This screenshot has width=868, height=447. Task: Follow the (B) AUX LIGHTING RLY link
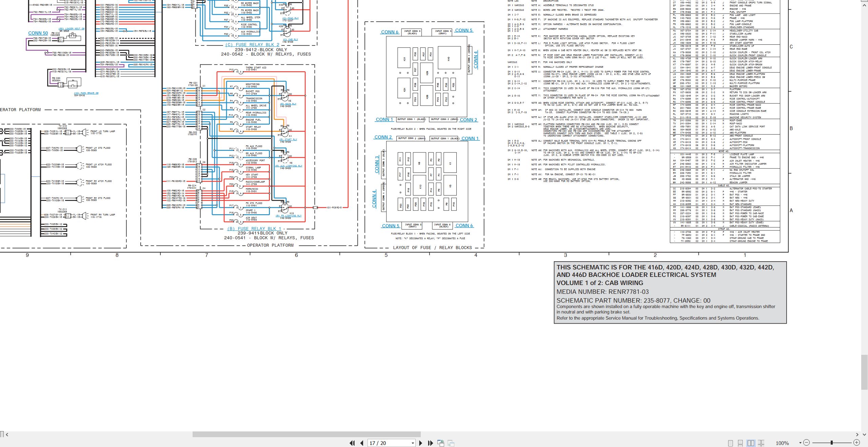(x=289, y=166)
